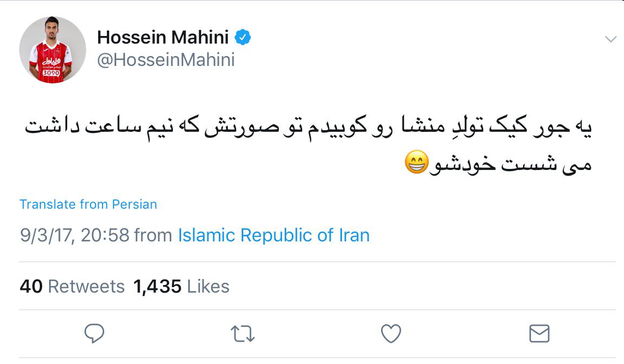Reply to Hossein Mahini's tweet
This screenshot has width=624, height=364.
click(x=94, y=333)
